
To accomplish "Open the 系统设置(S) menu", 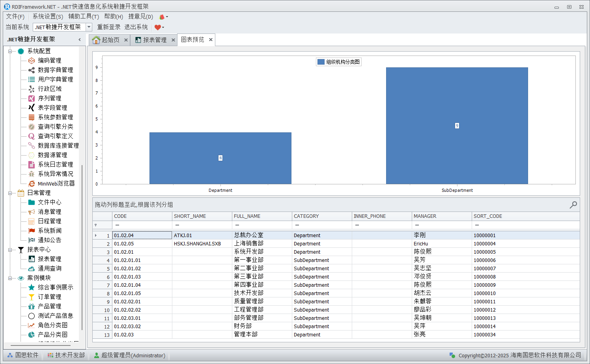I will coord(48,17).
